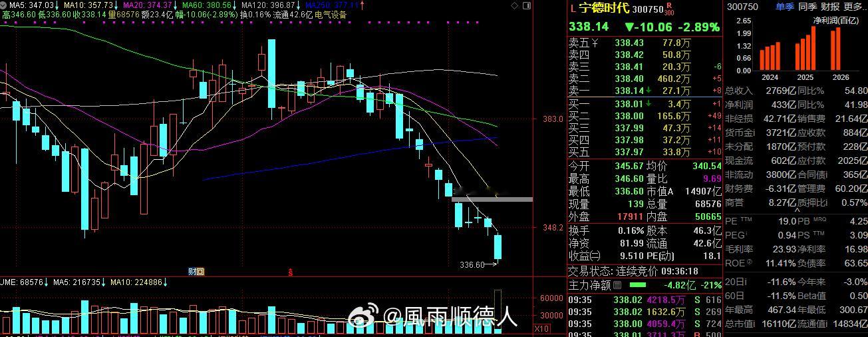Click the gray horizontal line marker on the chart

pyautogui.click(x=492, y=198)
